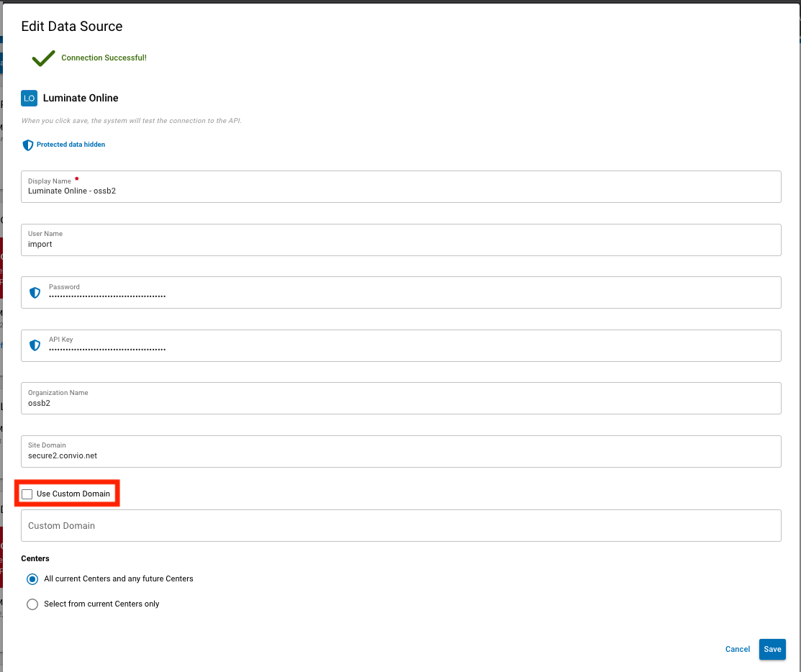The width and height of the screenshot is (801, 672).
Task: Enable the Use Custom Domain checkbox
Action: [x=27, y=494]
